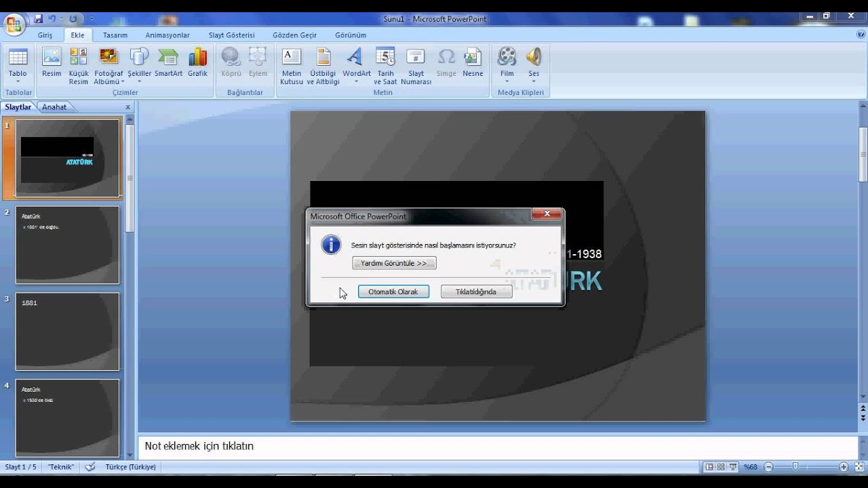Click the Üstbilgi ve Altbilgi icon
This screenshot has width=868, height=488.
(x=323, y=58)
